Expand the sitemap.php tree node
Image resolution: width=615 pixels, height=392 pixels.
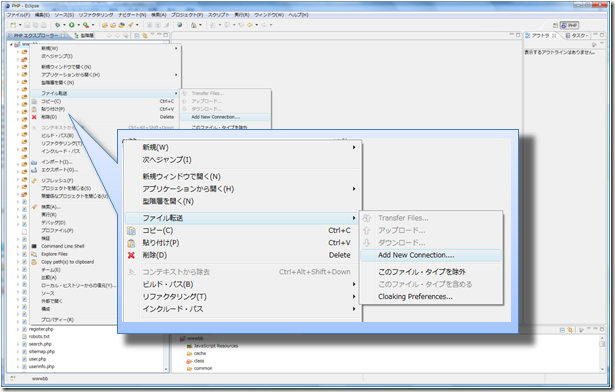[18, 352]
